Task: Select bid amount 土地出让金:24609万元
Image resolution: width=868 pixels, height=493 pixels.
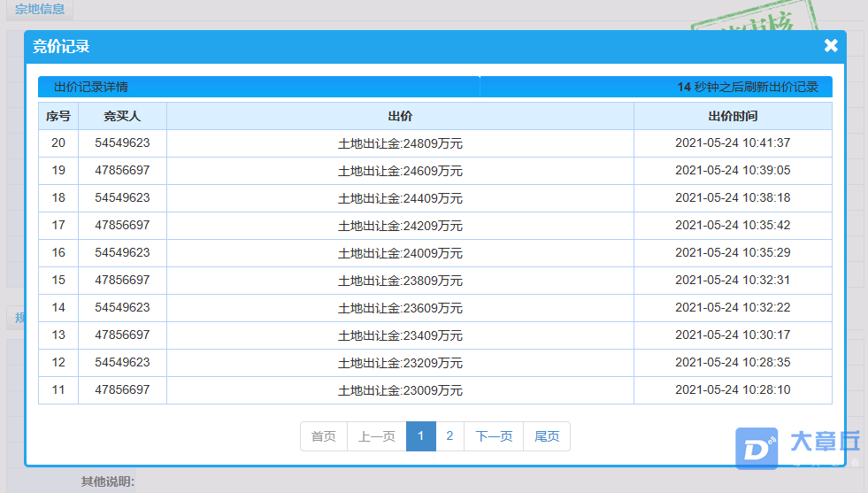Action: (400, 171)
